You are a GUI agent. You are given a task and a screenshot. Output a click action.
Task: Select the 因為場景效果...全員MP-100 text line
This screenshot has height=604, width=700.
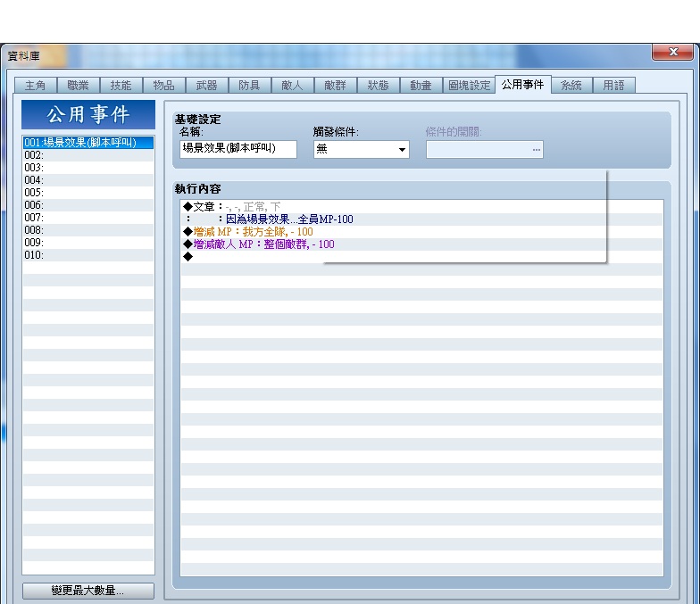pos(421,219)
